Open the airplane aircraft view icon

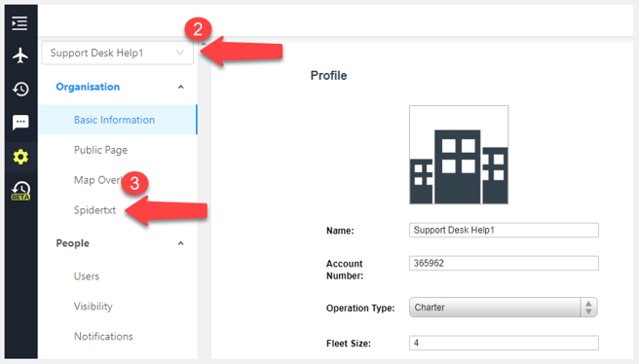(20, 55)
